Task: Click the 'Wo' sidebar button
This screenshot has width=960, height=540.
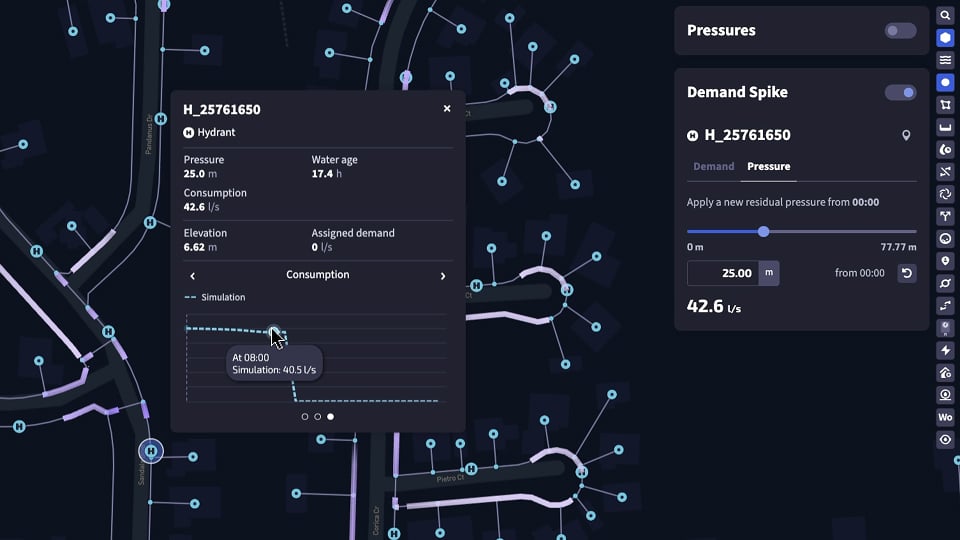Action: (945, 417)
